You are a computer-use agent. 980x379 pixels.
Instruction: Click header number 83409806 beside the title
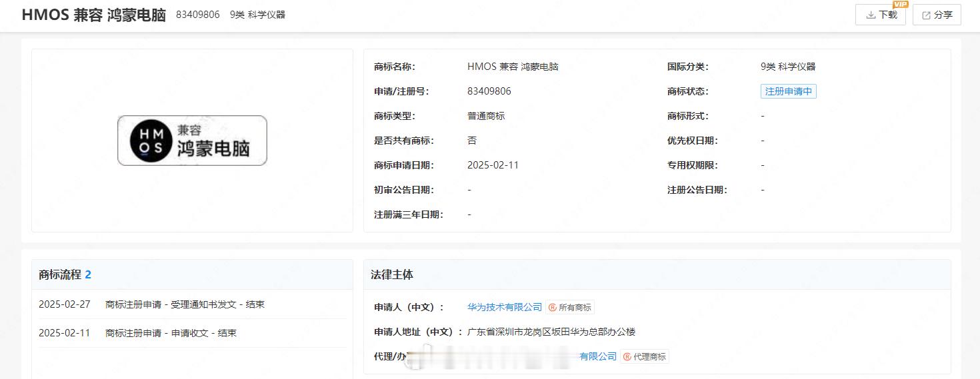198,15
